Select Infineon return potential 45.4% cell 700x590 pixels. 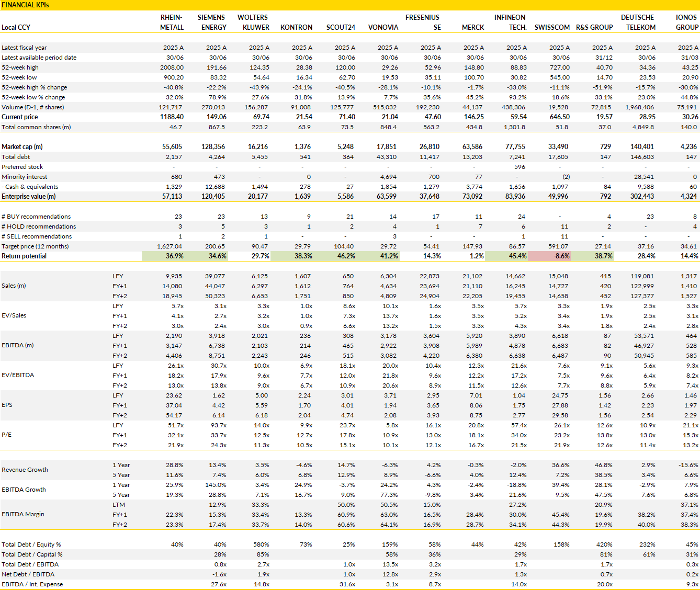pyautogui.click(x=506, y=256)
